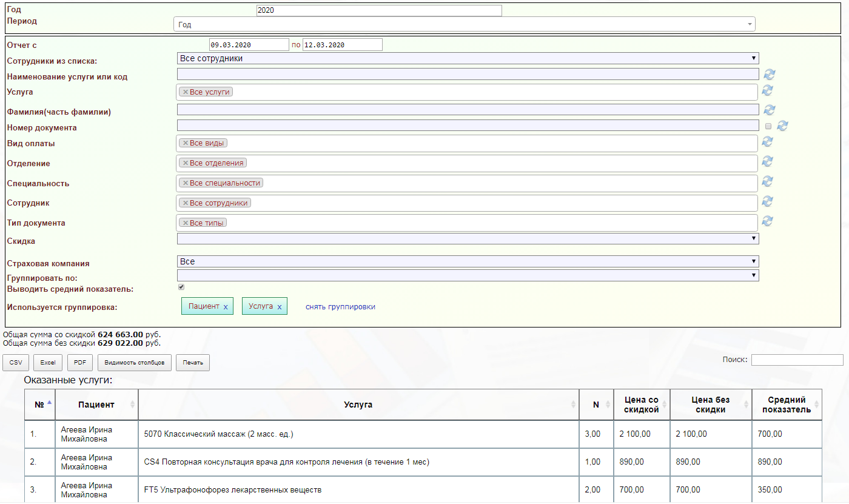Click the снять группировки link

point(340,307)
